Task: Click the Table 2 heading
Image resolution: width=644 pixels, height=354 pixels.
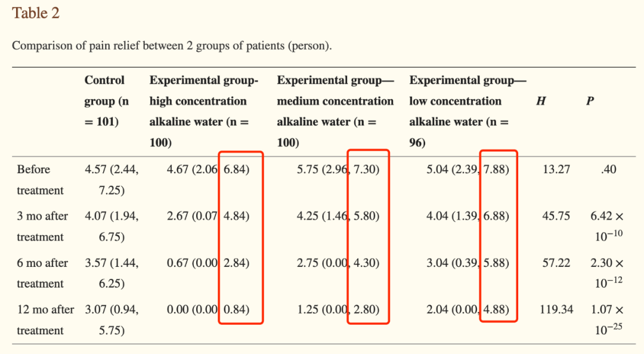Action: coord(36,13)
